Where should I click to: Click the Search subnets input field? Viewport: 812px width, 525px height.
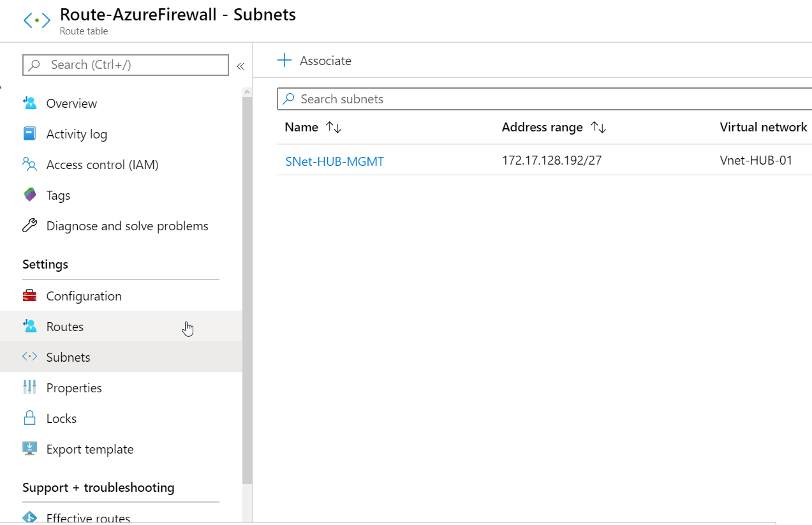tap(545, 99)
